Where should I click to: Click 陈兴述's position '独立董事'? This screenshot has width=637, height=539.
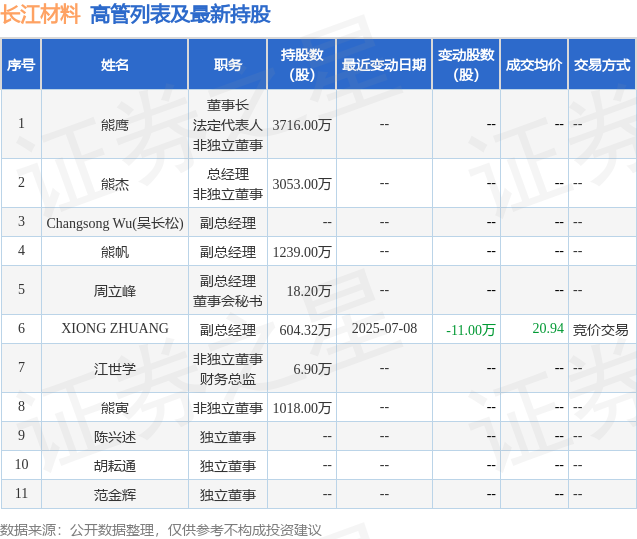[228, 437]
